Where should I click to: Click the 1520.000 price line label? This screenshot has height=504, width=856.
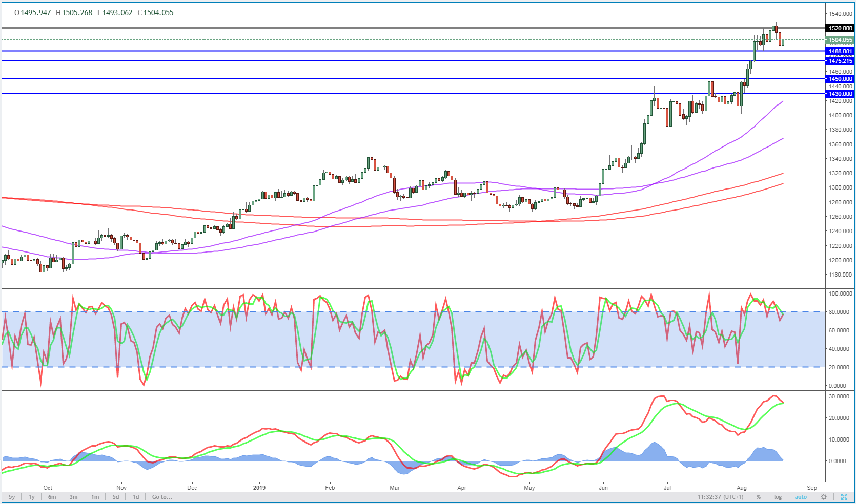(x=841, y=28)
